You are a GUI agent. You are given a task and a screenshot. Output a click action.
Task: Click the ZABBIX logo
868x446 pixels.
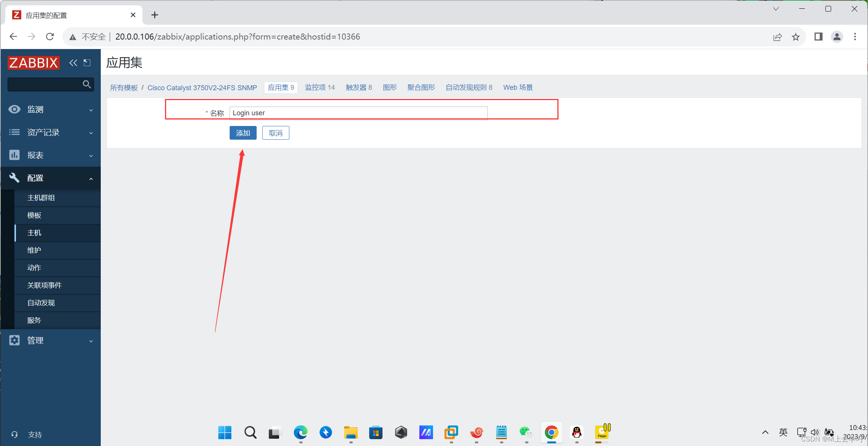pos(33,63)
